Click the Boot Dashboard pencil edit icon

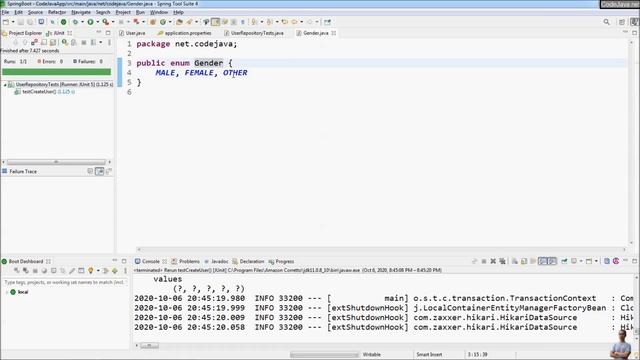pos(72,271)
